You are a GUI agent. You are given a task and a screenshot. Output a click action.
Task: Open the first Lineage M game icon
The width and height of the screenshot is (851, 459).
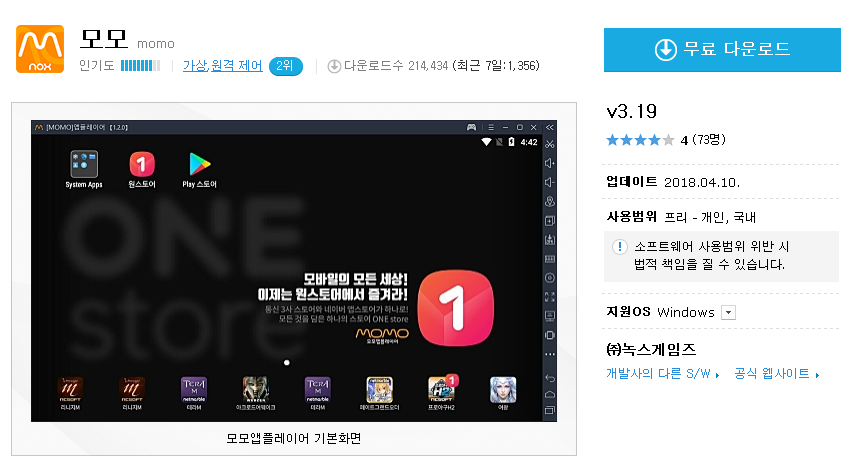click(x=70, y=390)
